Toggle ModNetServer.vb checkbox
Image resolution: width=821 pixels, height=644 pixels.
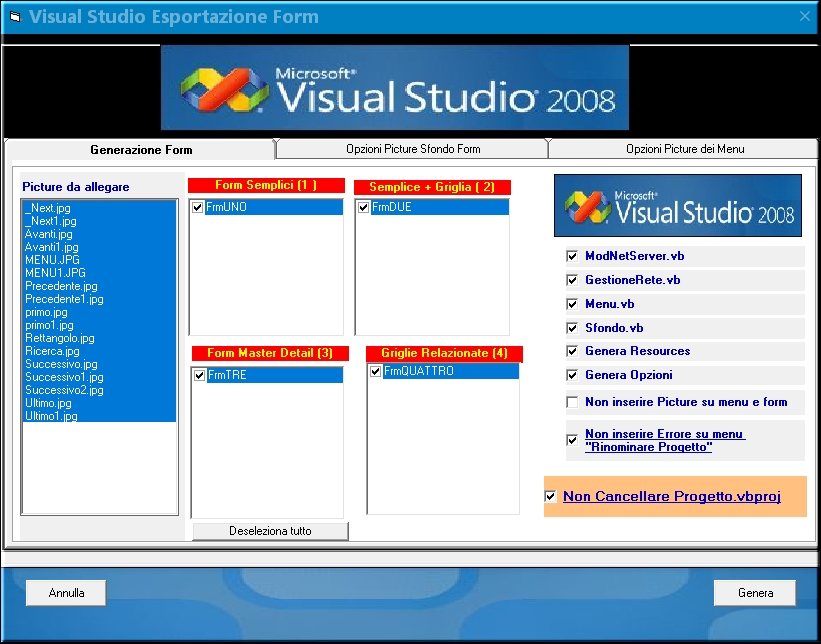coord(572,256)
